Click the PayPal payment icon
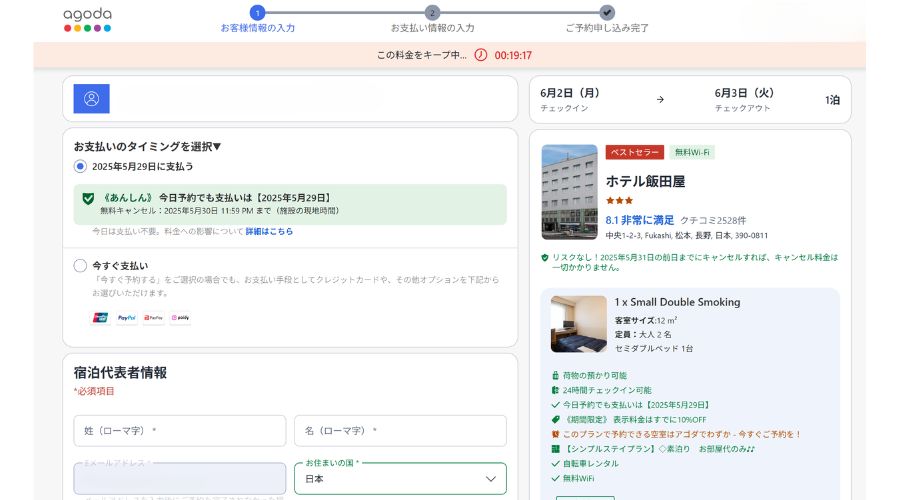 127,318
